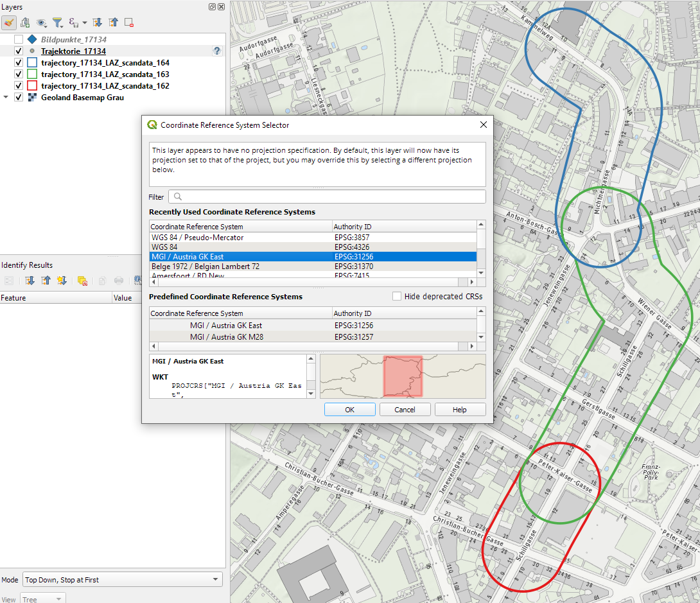Open the Mode dropdown in Identify Results

tap(122, 580)
